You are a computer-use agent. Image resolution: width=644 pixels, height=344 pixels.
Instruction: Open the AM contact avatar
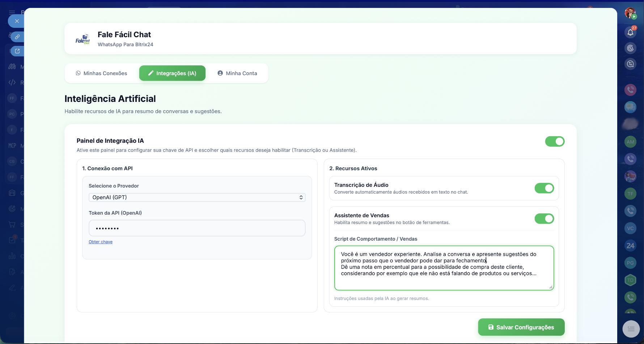pyautogui.click(x=630, y=142)
